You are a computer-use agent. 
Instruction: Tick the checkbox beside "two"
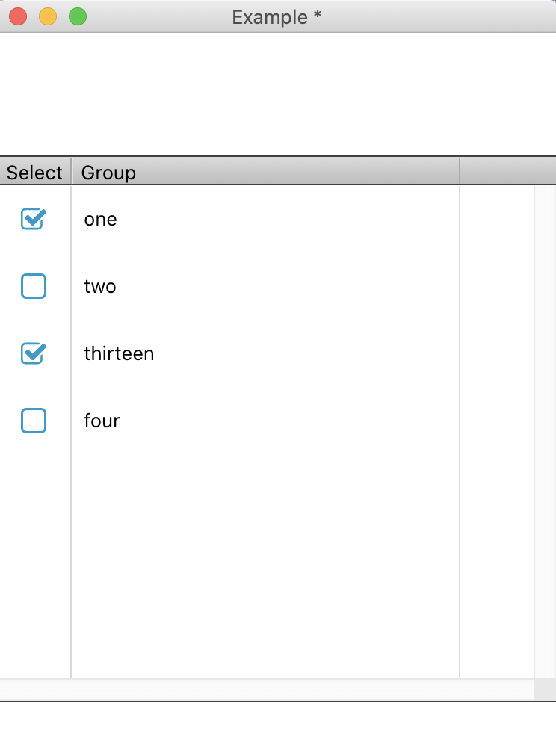tap(34, 286)
